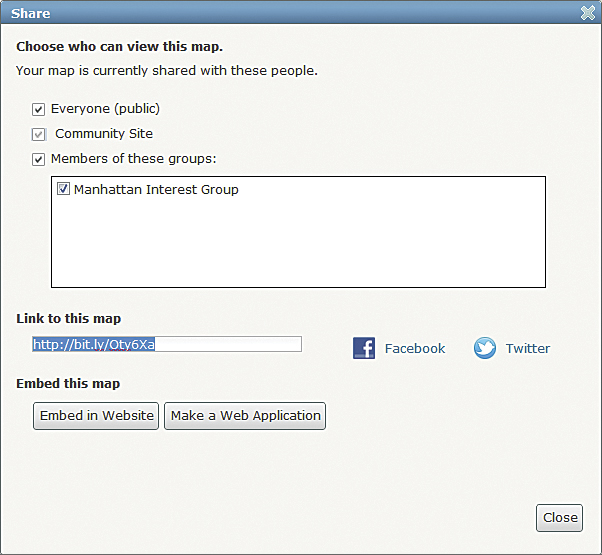
Task: Click the Twitter bird icon
Action: (485, 348)
